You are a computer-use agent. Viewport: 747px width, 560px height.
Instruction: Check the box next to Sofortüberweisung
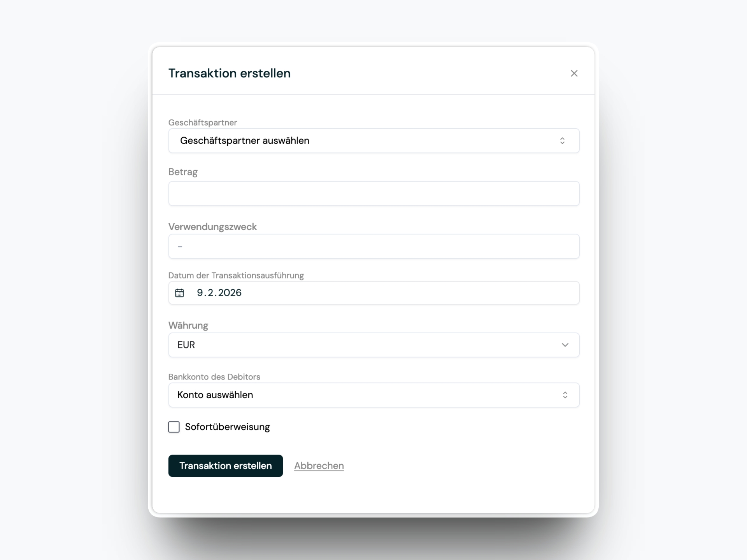(x=174, y=427)
